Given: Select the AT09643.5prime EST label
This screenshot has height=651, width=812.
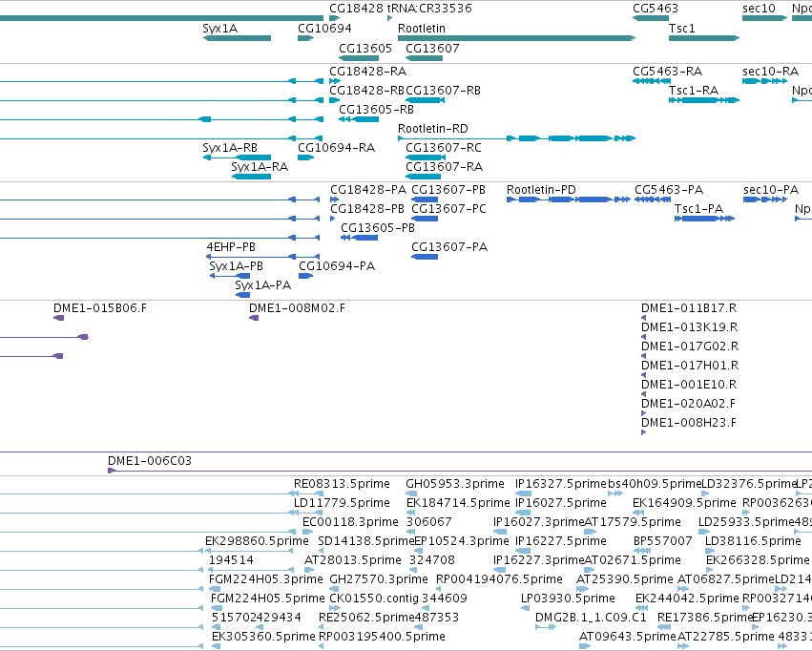Looking at the screenshot, I should (x=628, y=637).
